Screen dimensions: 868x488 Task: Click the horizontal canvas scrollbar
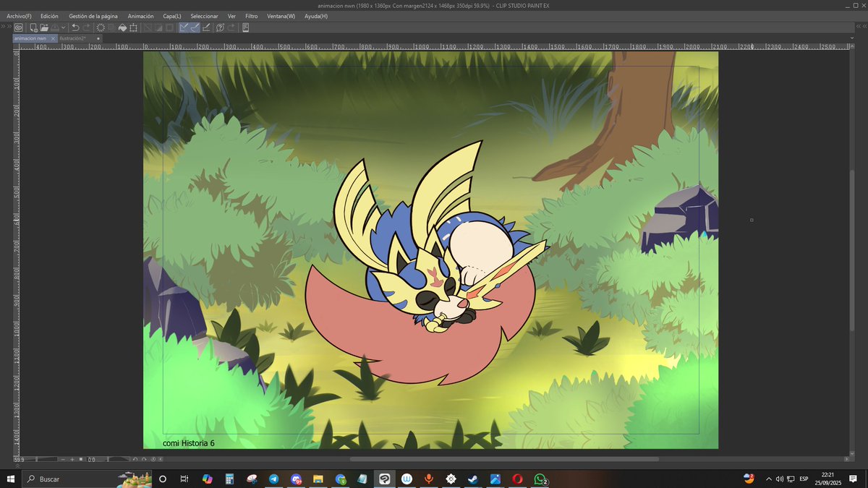click(504, 459)
